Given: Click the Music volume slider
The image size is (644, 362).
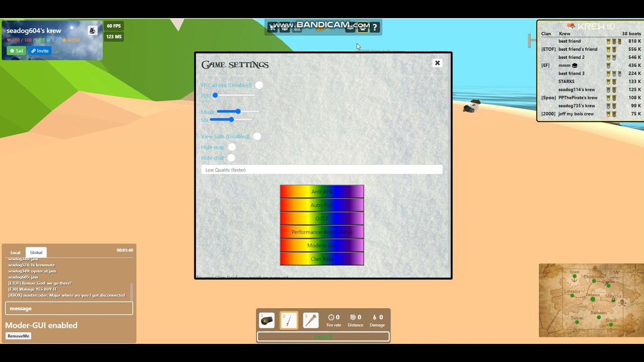Looking at the screenshot, I should pos(238,112).
